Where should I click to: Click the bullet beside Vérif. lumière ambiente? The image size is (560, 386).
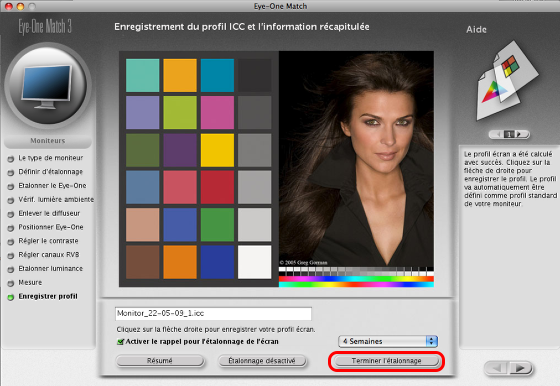coord(11,200)
